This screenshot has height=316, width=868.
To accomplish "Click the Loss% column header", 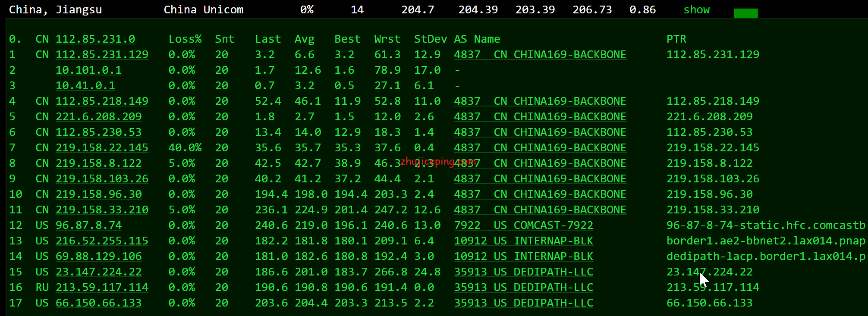I will click(185, 39).
